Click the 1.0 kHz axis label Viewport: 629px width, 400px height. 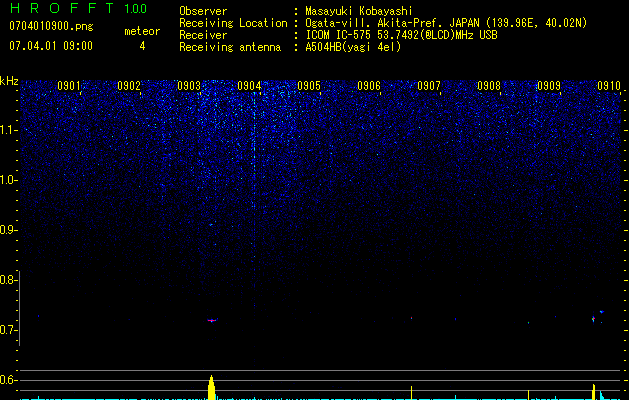click(x=8, y=180)
